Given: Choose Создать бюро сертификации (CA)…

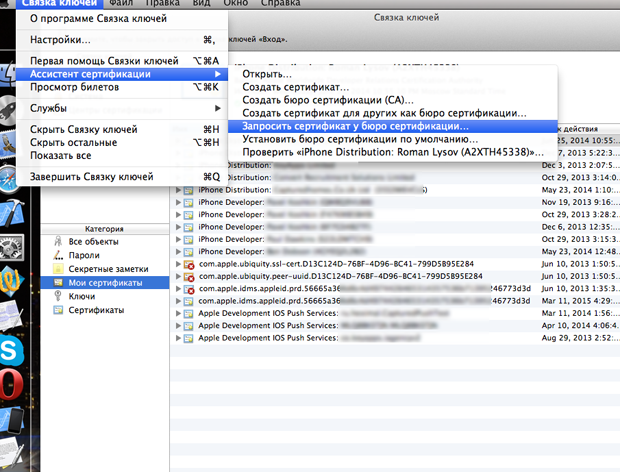Looking at the screenshot, I should point(393,100).
